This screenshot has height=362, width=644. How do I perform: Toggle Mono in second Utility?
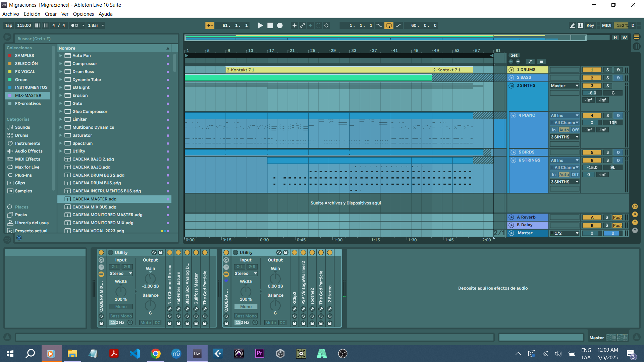(x=246, y=307)
